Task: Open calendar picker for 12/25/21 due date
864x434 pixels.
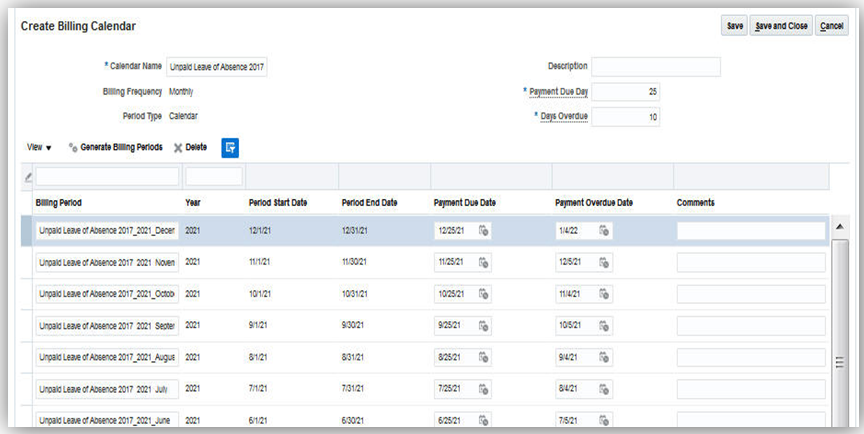Action: 484,231
